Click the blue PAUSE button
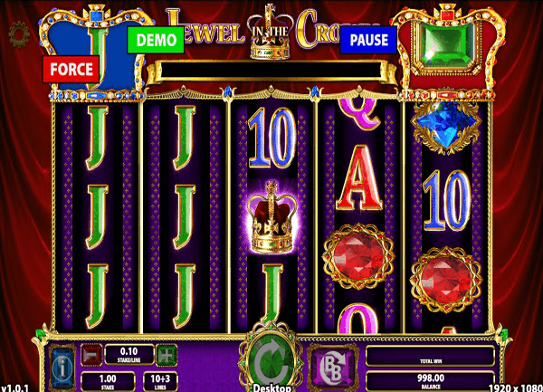 click(368, 40)
